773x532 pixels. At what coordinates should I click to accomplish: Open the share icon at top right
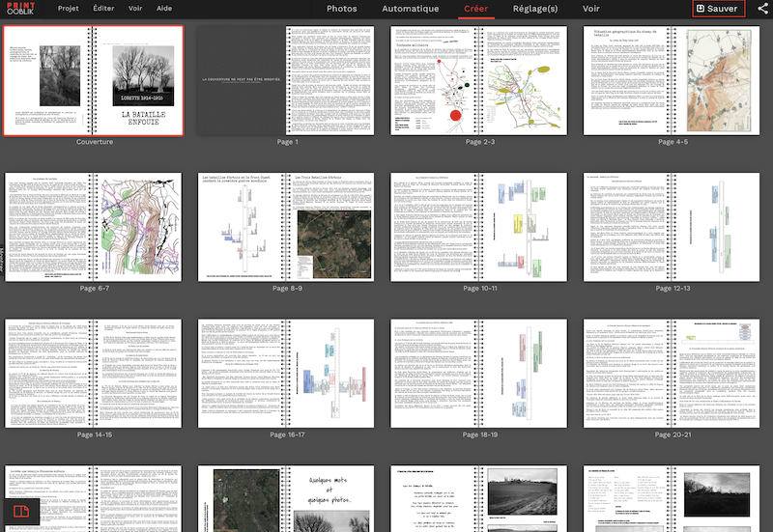[x=763, y=9]
